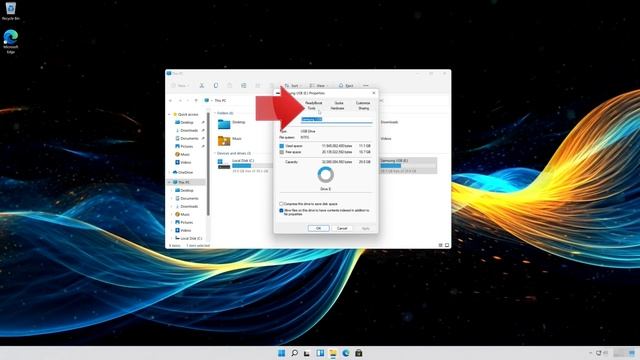Open the View dropdown in Explorer toolbar
Image resolution: width=640 pixels, height=360 pixels.
pyautogui.click(x=319, y=86)
